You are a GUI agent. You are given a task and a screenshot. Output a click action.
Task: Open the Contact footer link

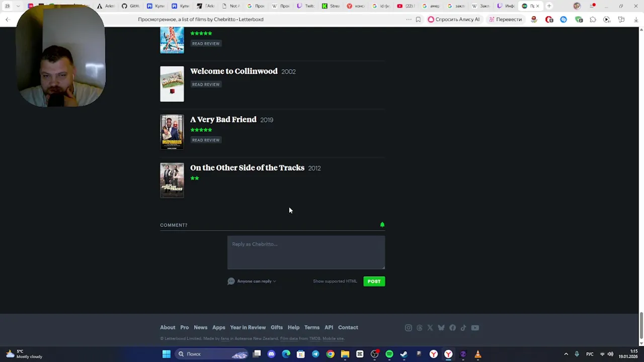348,327
